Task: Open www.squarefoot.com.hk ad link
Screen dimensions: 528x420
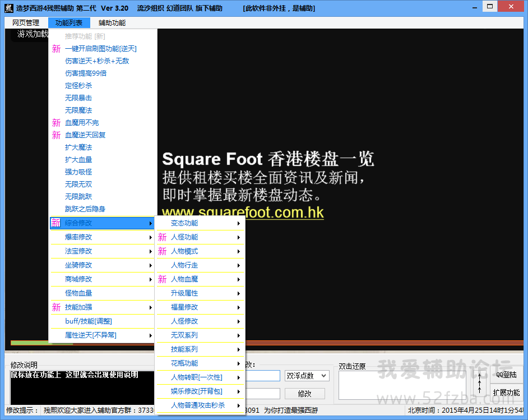Action: tap(243, 213)
